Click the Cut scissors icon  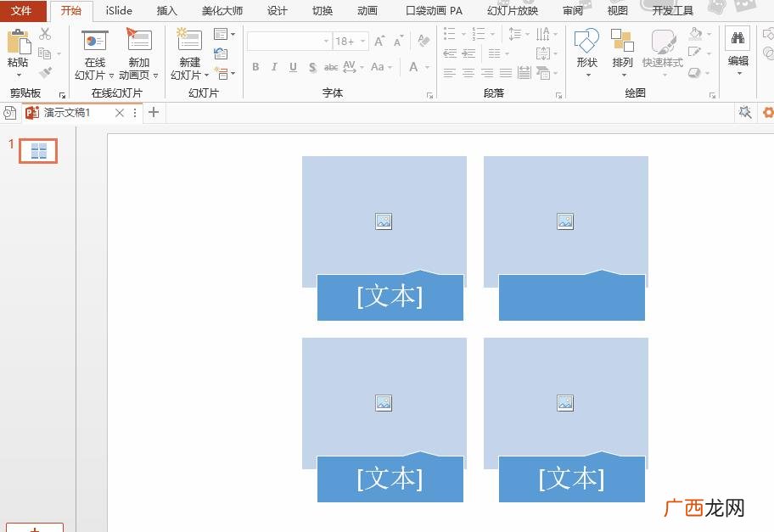(45, 34)
